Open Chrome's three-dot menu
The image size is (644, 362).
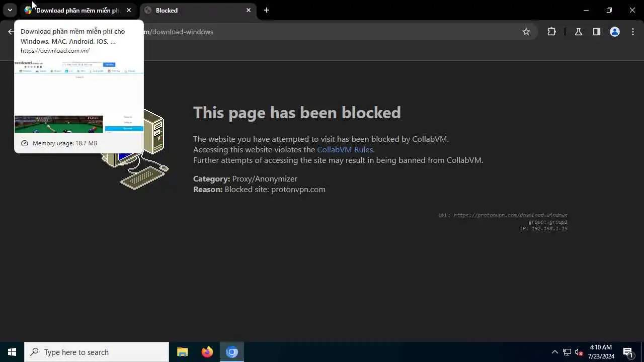632,32
